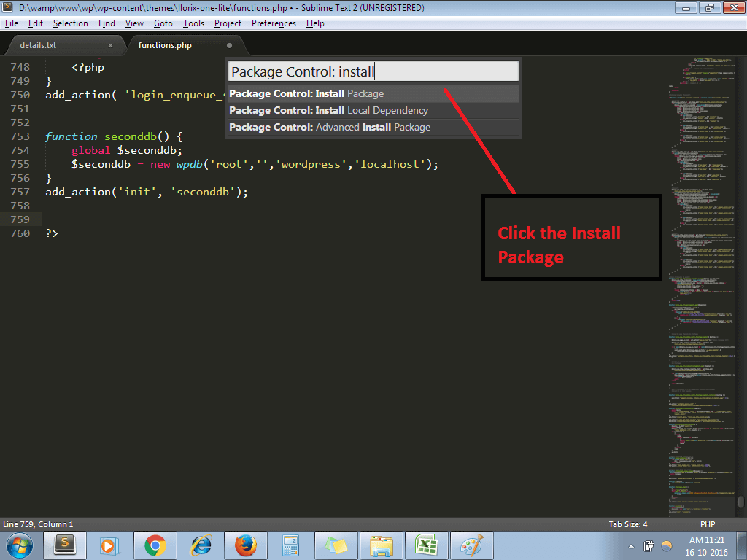Click '<?php' text on line 748
This screenshot has width=747, height=560.
point(88,67)
